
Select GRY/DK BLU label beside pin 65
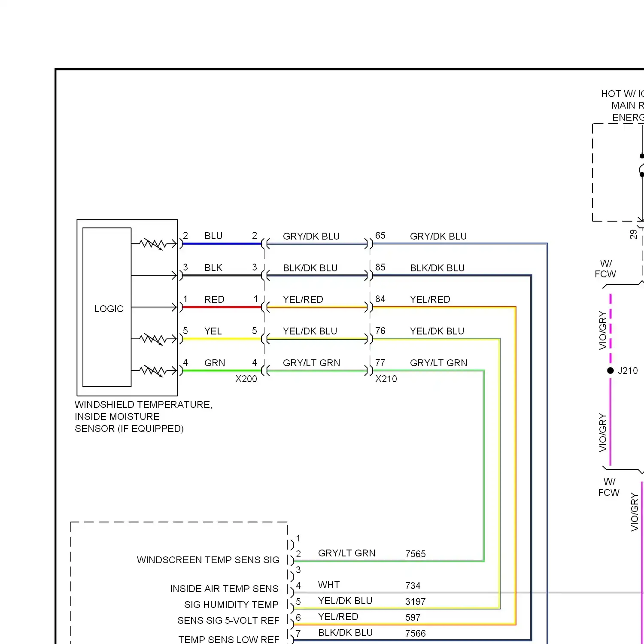click(x=438, y=236)
